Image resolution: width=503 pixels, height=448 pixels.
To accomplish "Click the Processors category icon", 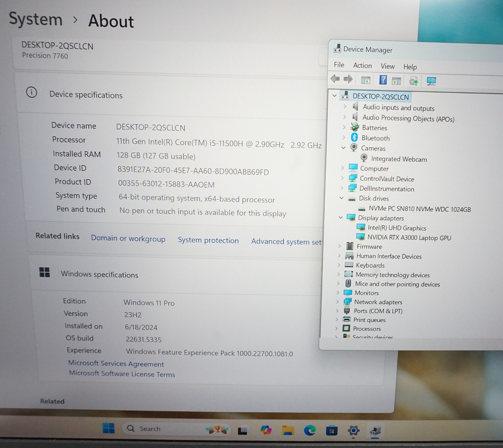I will pyautogui.click(x=346, y=328).
